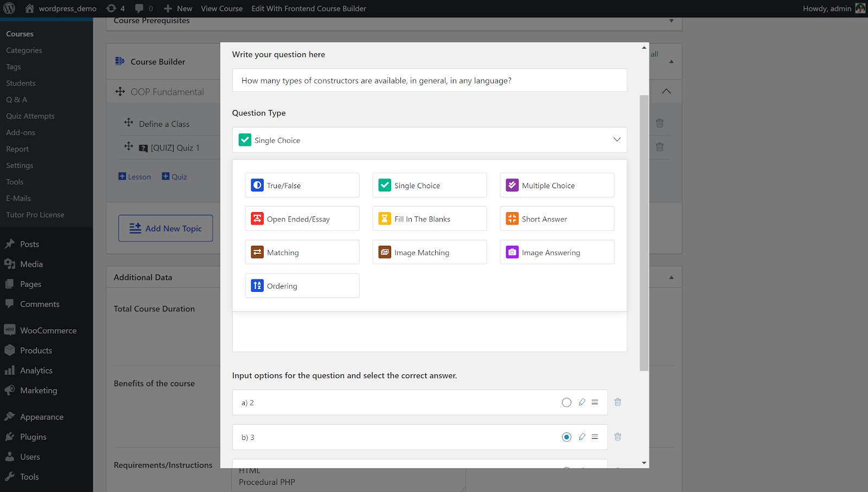This screenshot has width=868, height=492.
Task: Pick the Open Ended/Essay type icon
Action: (257, 219)
